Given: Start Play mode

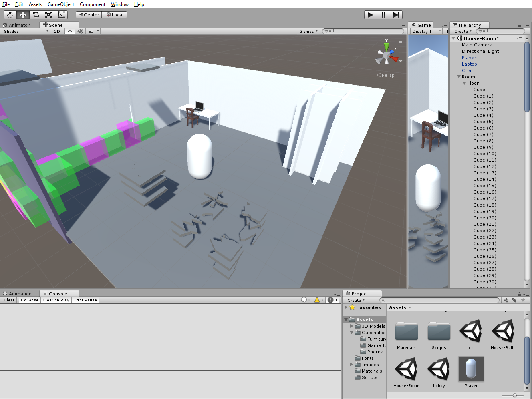Looking at the screenshot, I should (371, 15).
